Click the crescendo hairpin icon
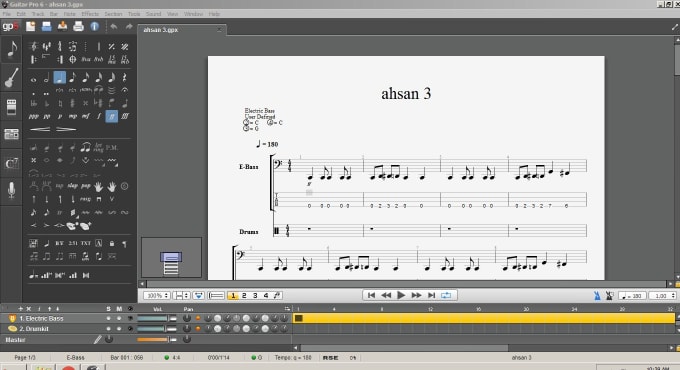This screenshot has width=680, height=370. [x=40, y=129]
